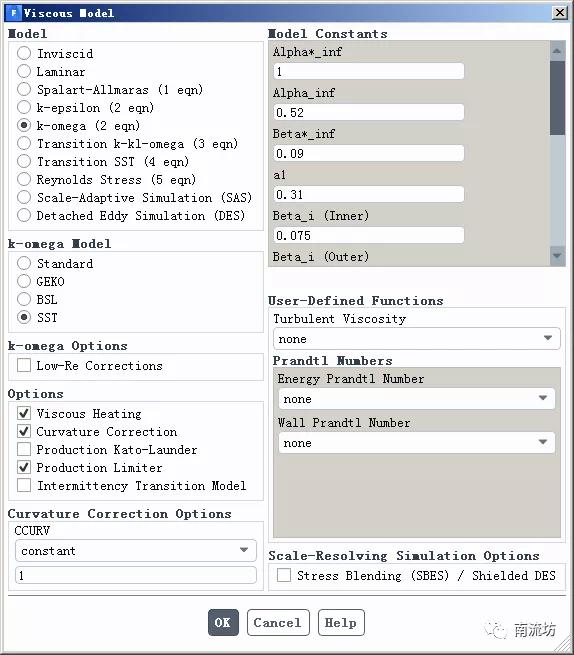
Task: Select the GEKO k-omega model
Action: click(x=24, y=281)
